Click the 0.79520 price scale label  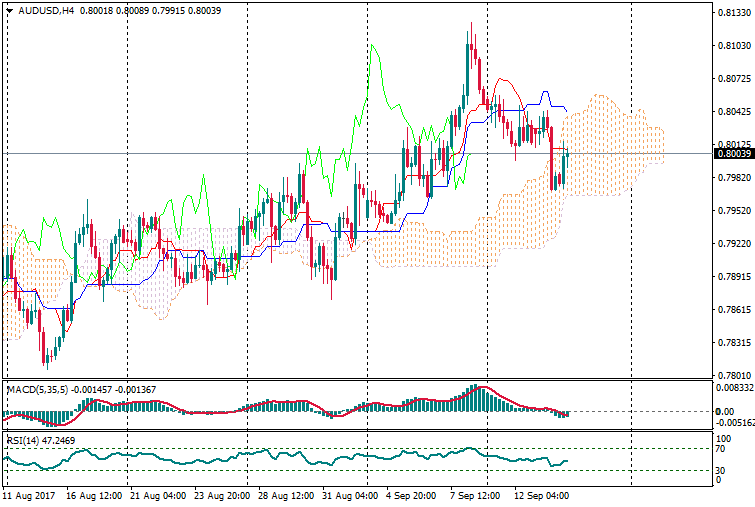[x=733, y=211]
